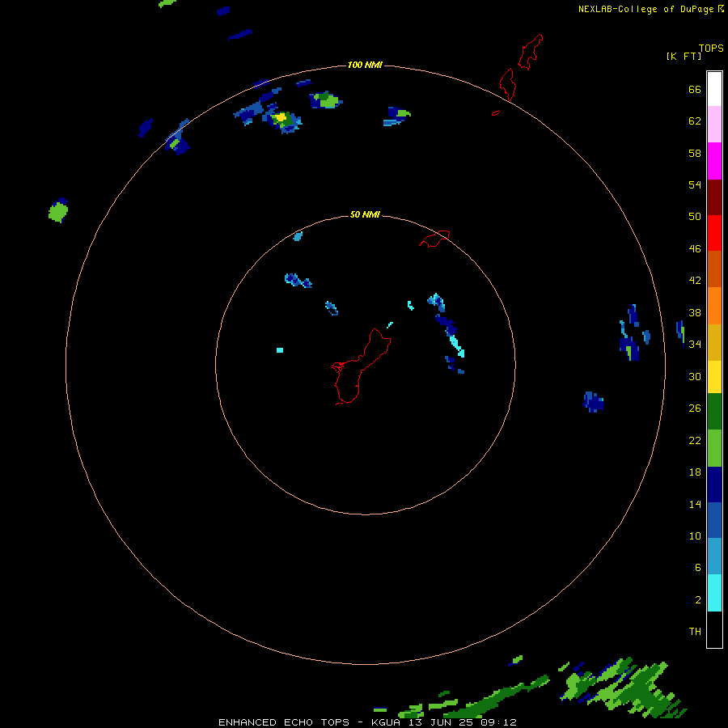Screen dimensions: 728x728
Task: Click the '42' legend value label
Action: click(x=695, y=281)
